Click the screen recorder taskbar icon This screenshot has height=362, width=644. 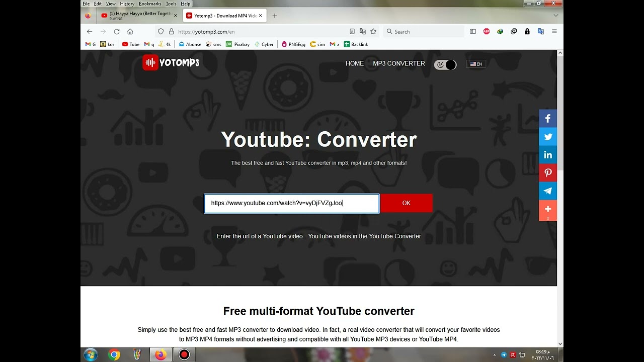tap(184, 355)
